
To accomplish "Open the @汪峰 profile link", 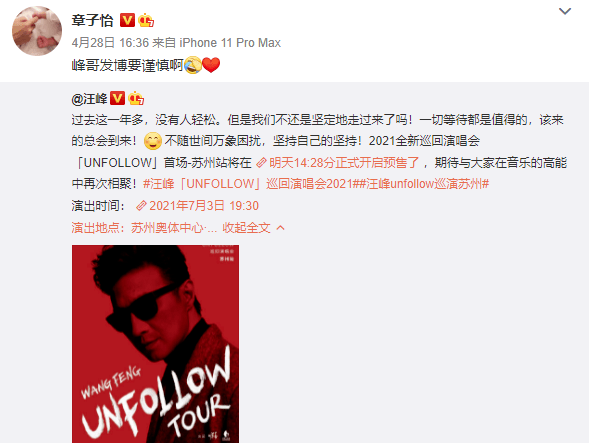I will 89,99.
